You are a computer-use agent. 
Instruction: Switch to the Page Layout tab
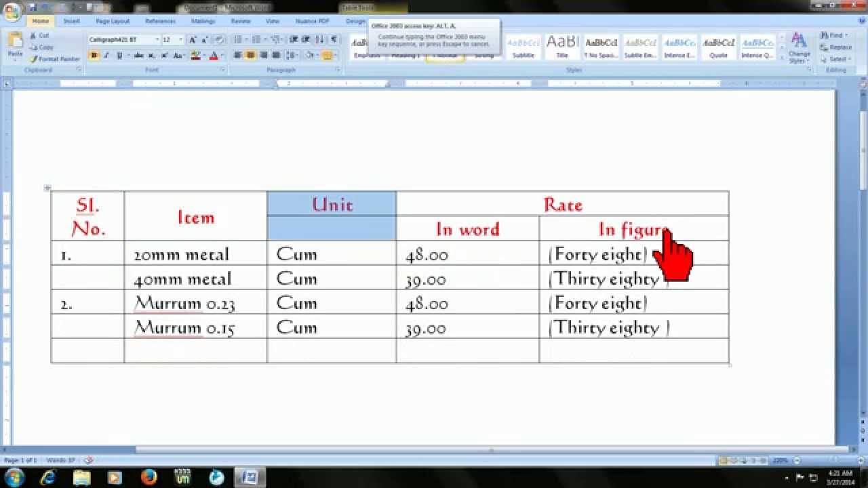click(113, 21)
